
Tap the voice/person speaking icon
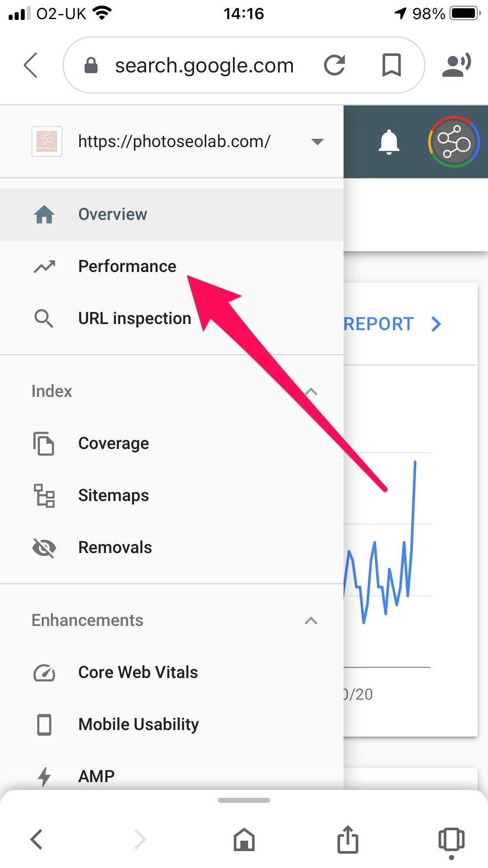(x=456, y=66)
